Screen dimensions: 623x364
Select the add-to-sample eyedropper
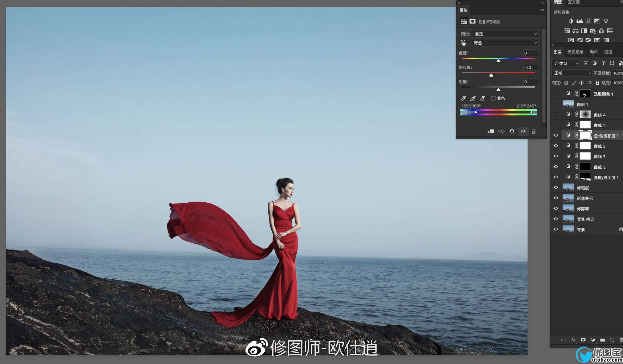[x=473, y=98]
